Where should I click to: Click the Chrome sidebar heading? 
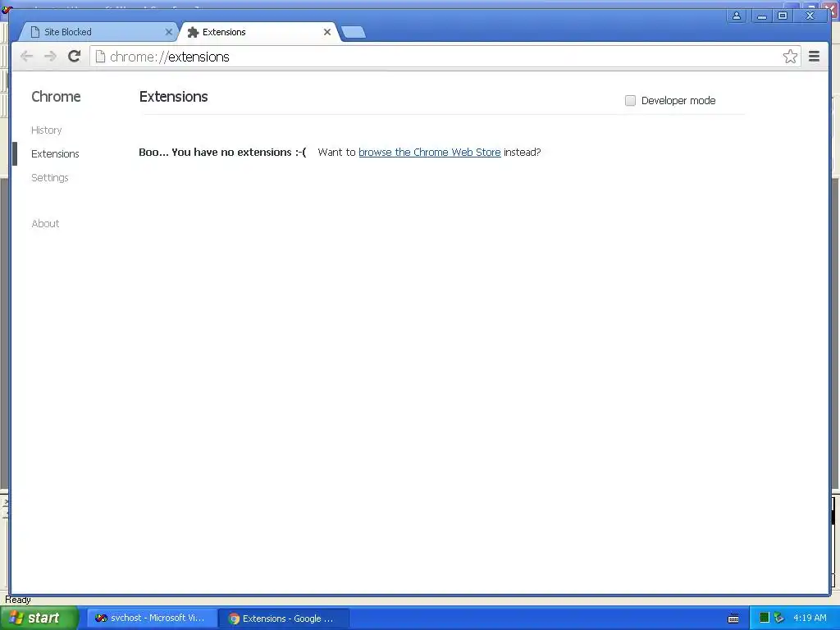(x=56, y=97)
